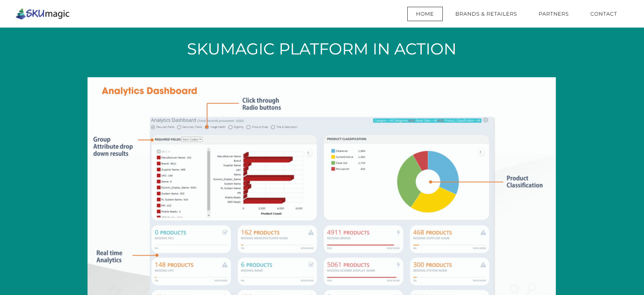Toggle the SKU: 0 legend checkbox
644x295 pixels.
(158, 151)
